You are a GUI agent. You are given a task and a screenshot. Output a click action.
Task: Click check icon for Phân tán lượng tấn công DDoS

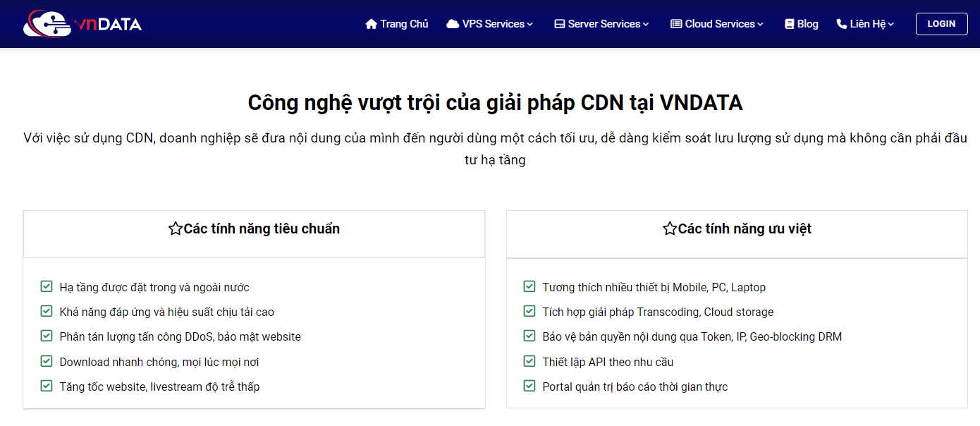tap(47, 336)
